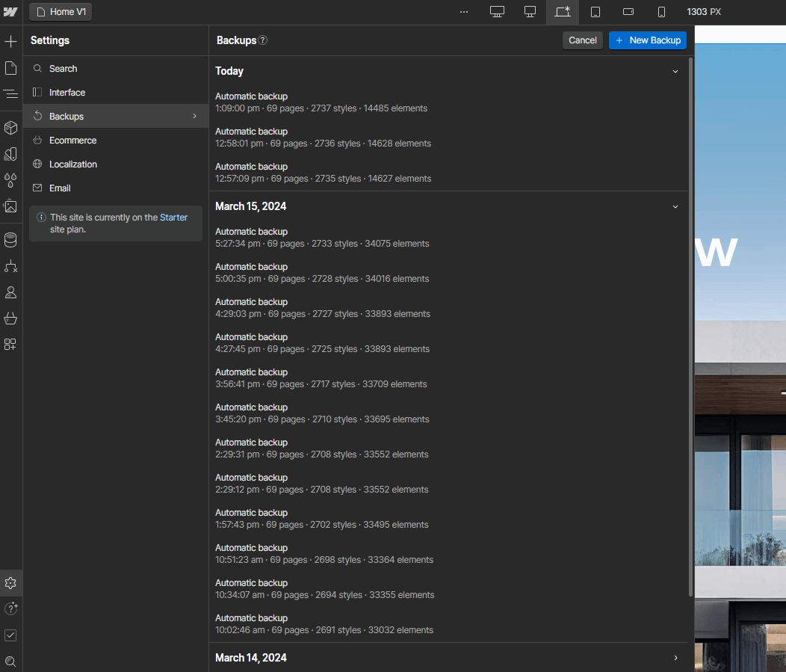The width and height of the screenshot is (786, 672).
Task: Open the Logic flows panel
Action: point(10,266)
